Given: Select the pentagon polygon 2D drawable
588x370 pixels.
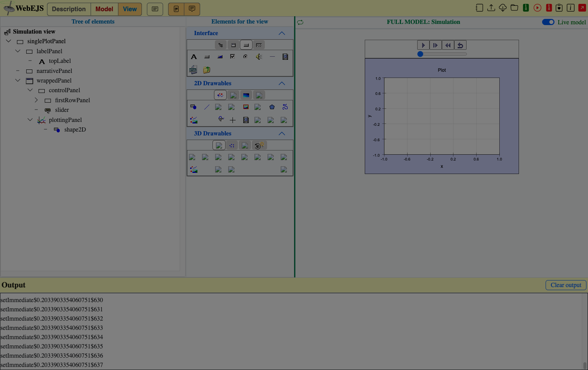Looking at the screenshot, I should coord(272,107).
